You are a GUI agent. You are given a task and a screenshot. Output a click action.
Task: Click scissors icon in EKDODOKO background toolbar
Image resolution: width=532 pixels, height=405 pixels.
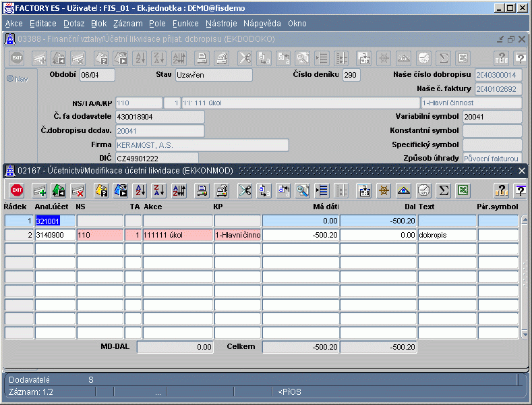point(245,58)
